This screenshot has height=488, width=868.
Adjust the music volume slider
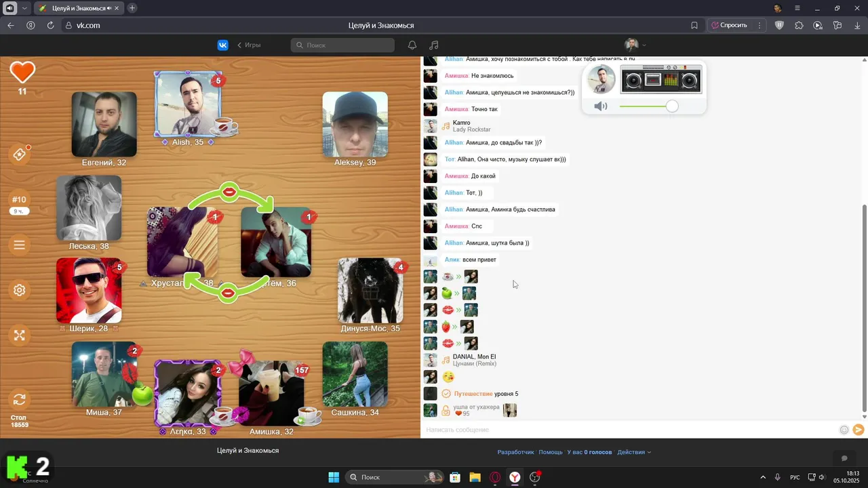coord(672,106)
